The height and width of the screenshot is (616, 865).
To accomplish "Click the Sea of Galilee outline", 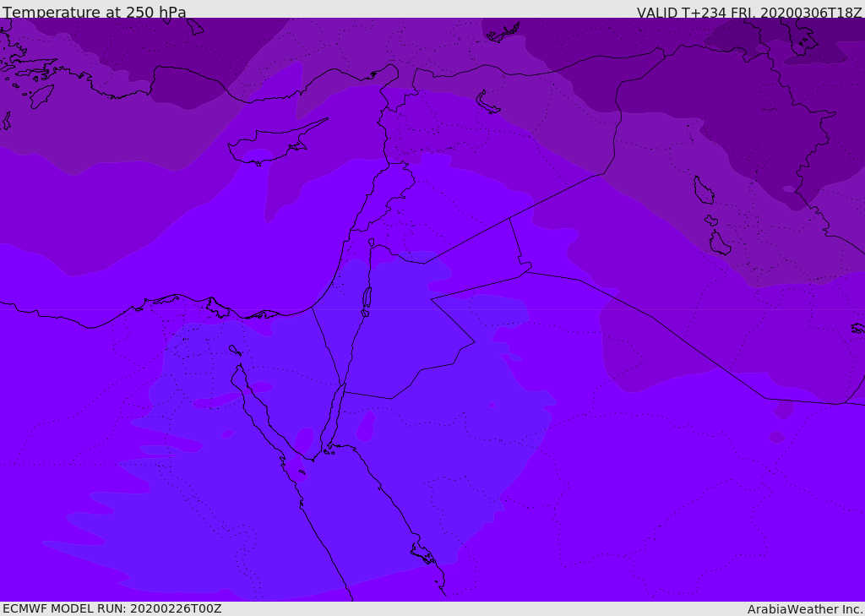I will (372, 243).
